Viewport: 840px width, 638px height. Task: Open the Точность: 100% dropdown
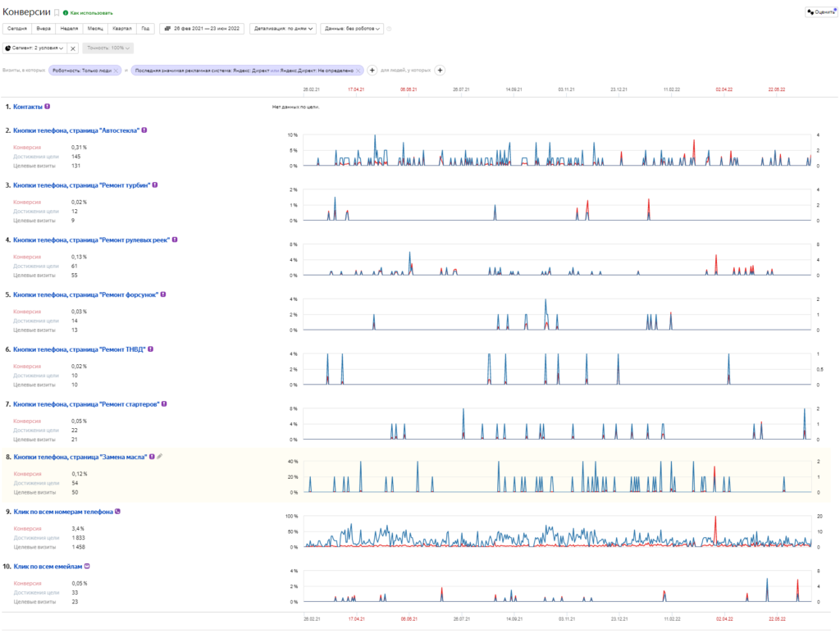coord(108,48)
